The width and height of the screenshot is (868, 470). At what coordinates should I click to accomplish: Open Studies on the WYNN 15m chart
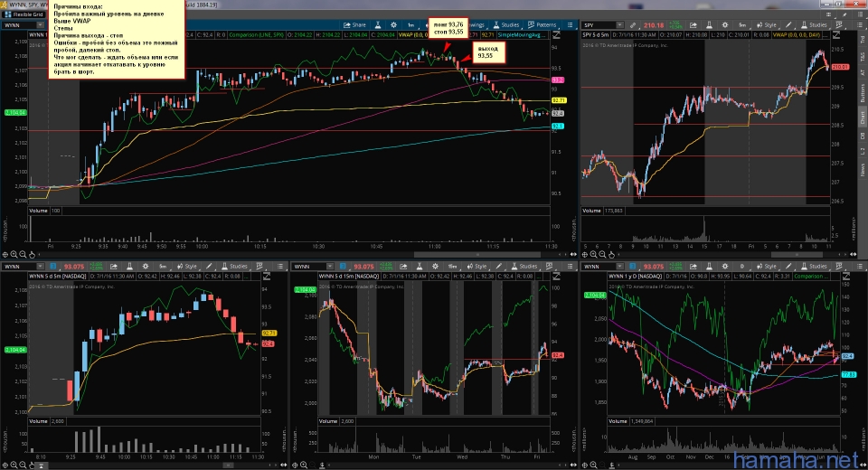pyautogui.click(x=524, y=267)
